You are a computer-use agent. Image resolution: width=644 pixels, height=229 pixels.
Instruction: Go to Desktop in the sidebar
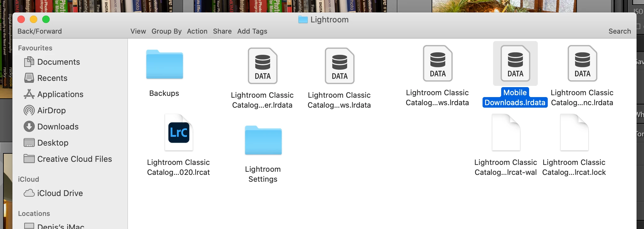coord(53,143)
